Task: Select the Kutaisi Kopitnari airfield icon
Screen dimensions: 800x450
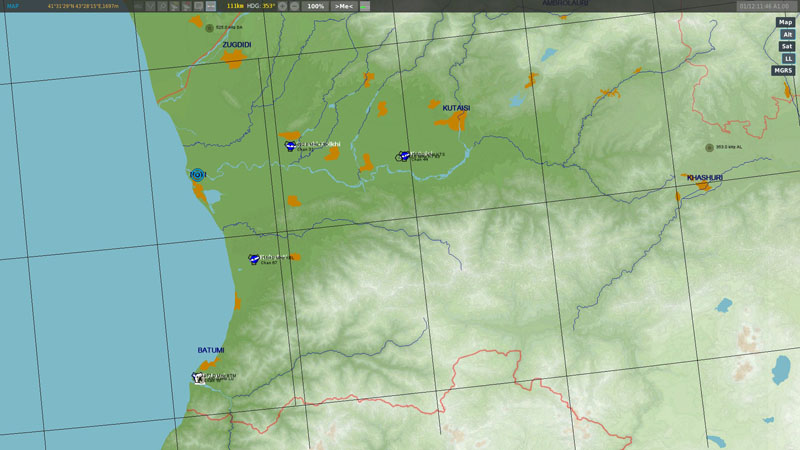Action: (x=404, y=155)
